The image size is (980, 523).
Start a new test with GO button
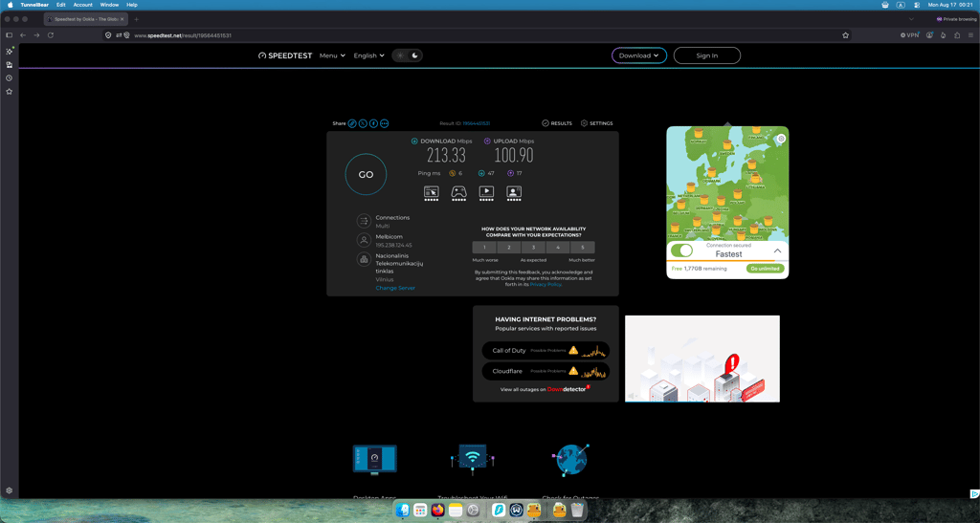pos(366,175)
